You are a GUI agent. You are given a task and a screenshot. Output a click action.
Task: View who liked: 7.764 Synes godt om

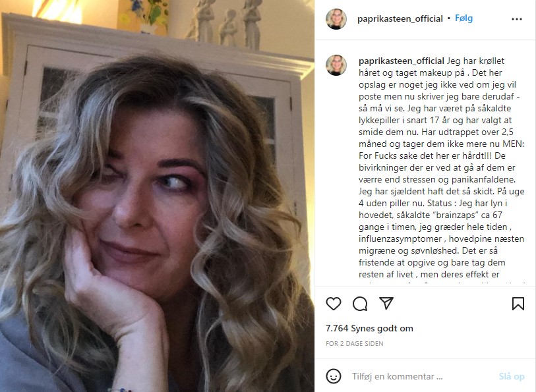369,329
